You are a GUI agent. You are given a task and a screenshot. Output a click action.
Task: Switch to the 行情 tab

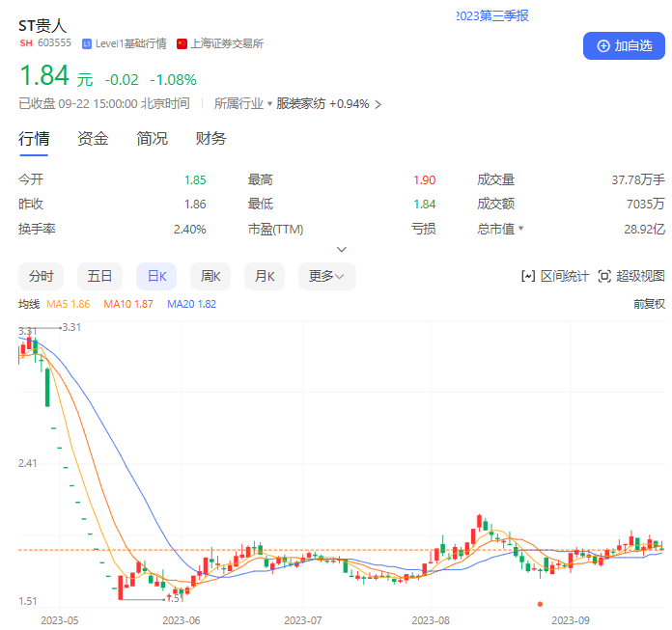point(34,139)
